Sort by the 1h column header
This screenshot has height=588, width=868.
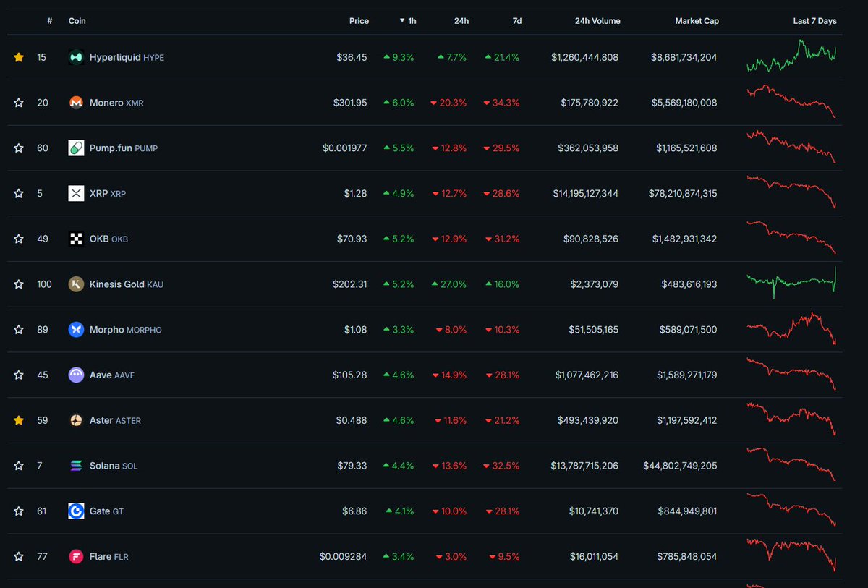[409, 21]
